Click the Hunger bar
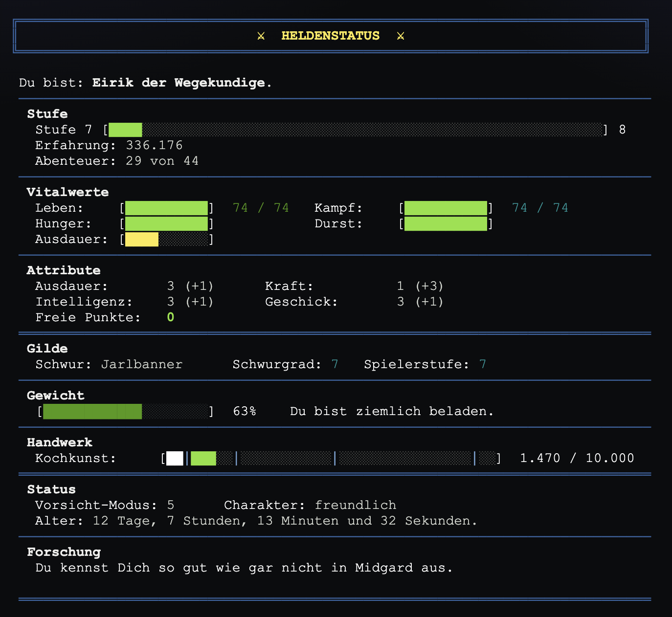 pyautogui.click(x=166, y=224)
